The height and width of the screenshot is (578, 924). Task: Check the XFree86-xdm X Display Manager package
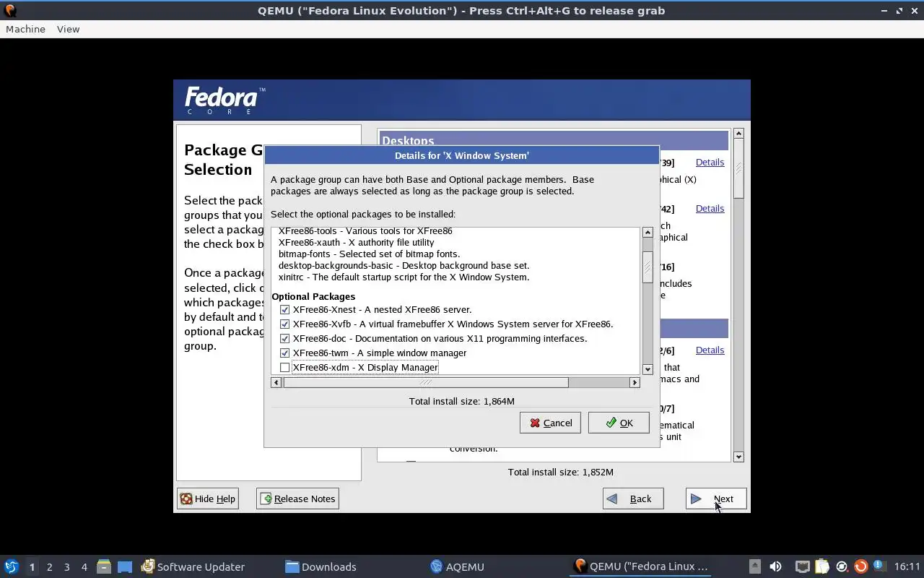click(284, 367)
